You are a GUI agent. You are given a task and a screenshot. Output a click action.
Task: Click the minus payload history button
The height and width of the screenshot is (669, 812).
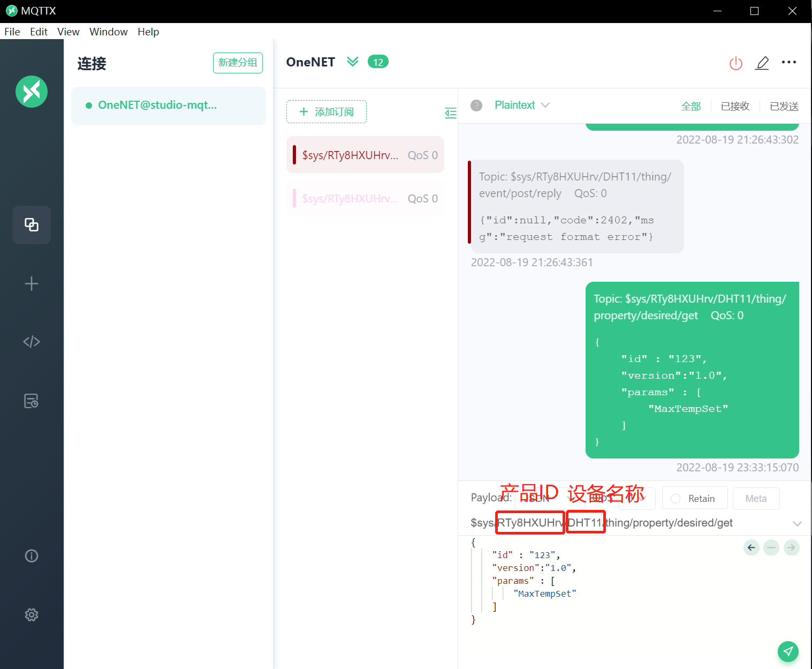pyautogui.click(x=771, y=547)
